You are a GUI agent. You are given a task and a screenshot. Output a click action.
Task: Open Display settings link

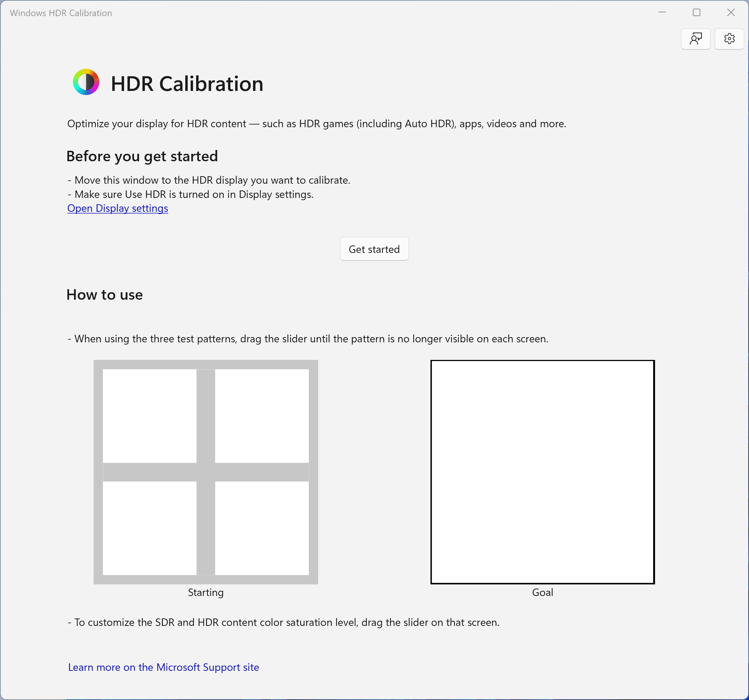(x=117, y=208)
